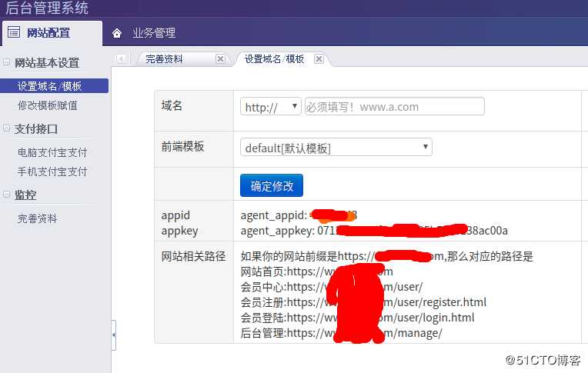This screenshot has width=588, height=373.
Task: Click the 前端模板 row label
Action: click(182, 146)
